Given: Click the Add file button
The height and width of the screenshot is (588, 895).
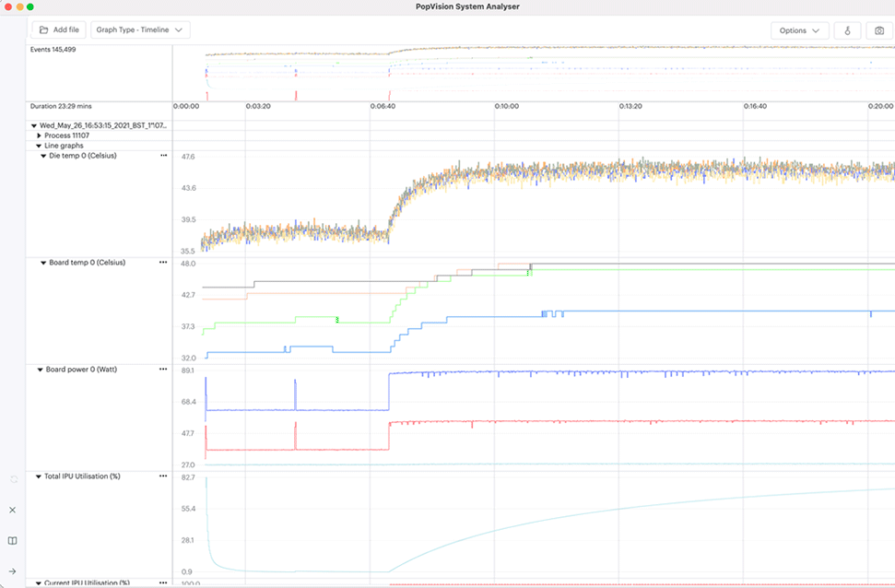Looking at the screenshot, I should point(59,29).
